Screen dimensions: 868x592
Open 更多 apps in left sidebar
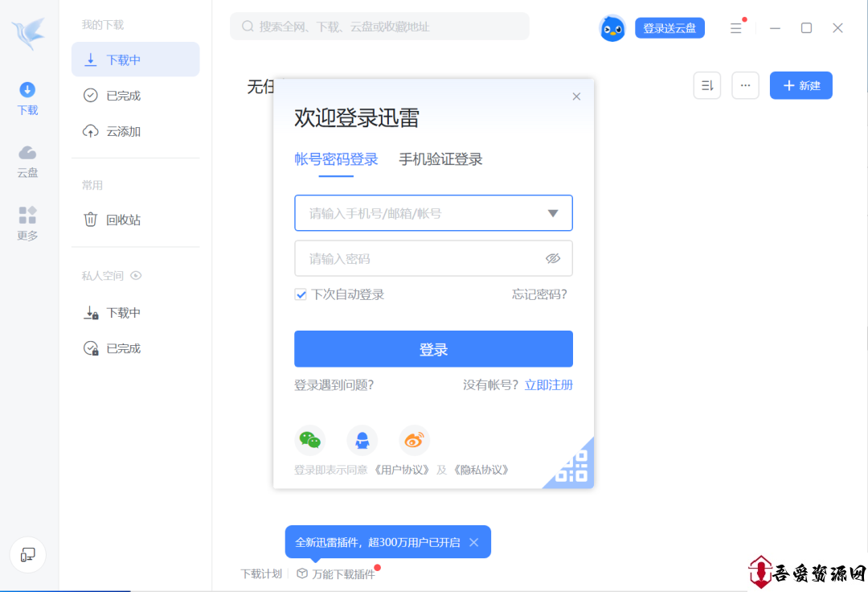28,224
